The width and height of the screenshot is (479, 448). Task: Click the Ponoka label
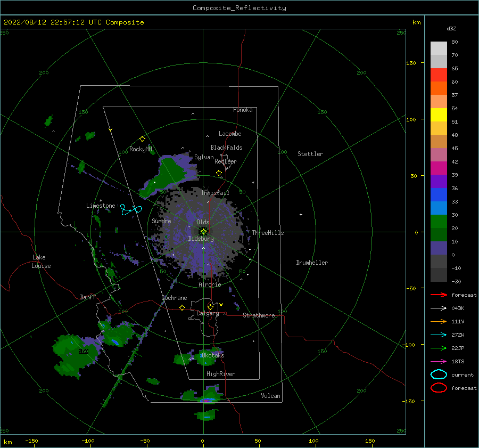(243, 110)
